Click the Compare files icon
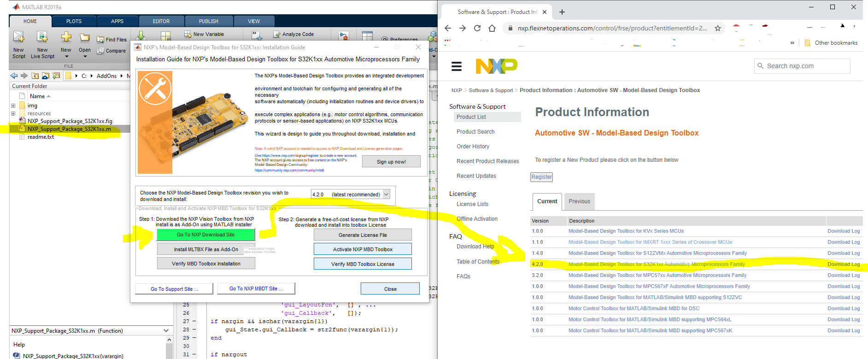Viewport: 868px width, 359px height. pos(100,51)
